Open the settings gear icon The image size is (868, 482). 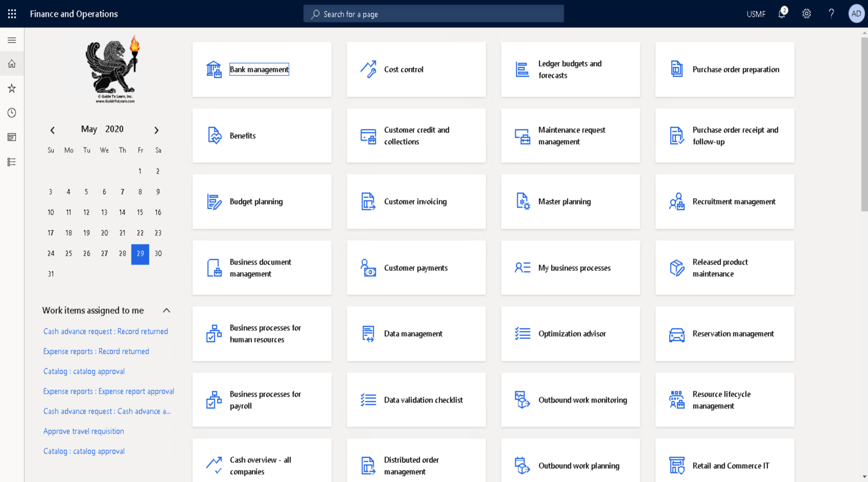click(x=806, y=14)
